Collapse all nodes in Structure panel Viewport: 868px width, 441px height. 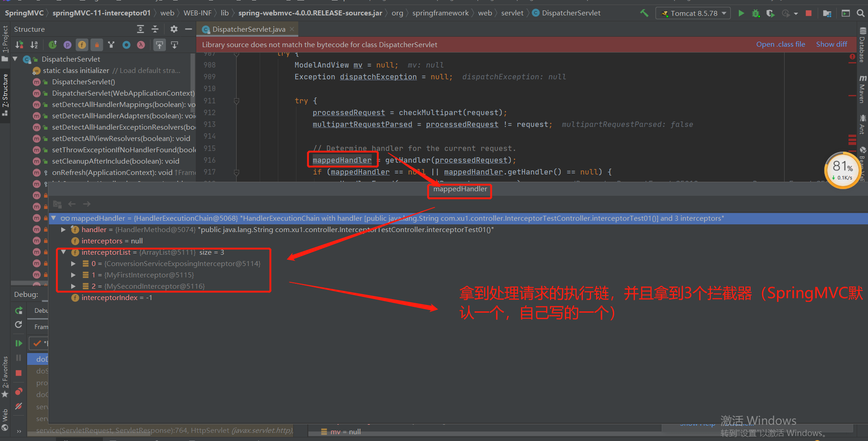coord(155,29)
